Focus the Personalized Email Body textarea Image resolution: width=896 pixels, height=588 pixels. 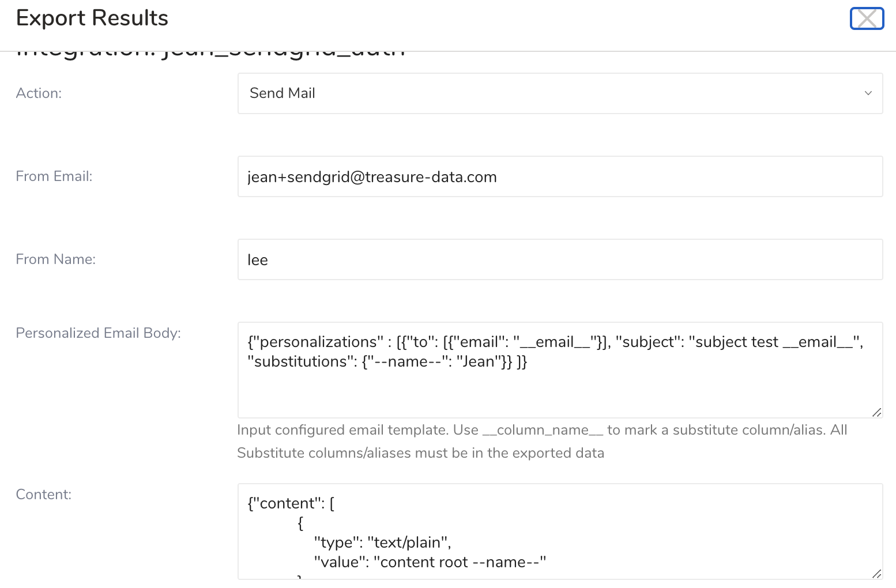(559, 386)
